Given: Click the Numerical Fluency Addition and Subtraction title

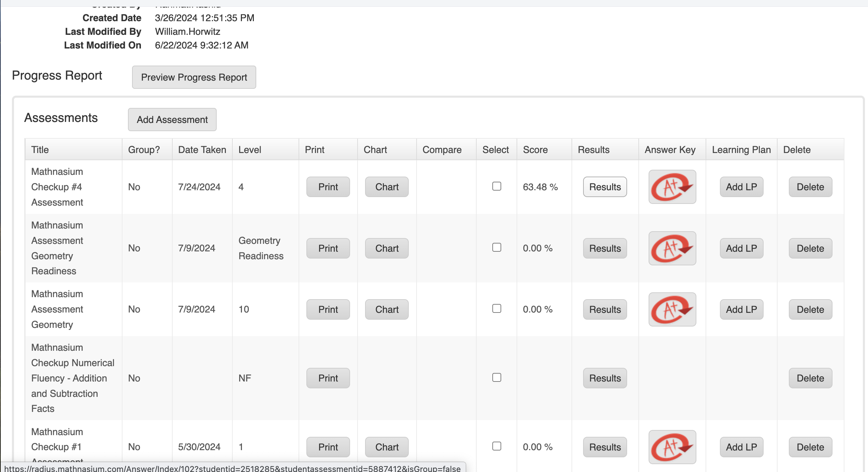Looking at the screenshot, I should tap(73, 378).
